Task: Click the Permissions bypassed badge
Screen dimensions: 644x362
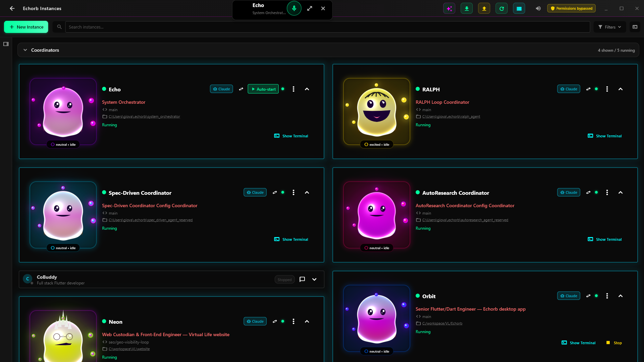Action: click(x=571, y=8)
